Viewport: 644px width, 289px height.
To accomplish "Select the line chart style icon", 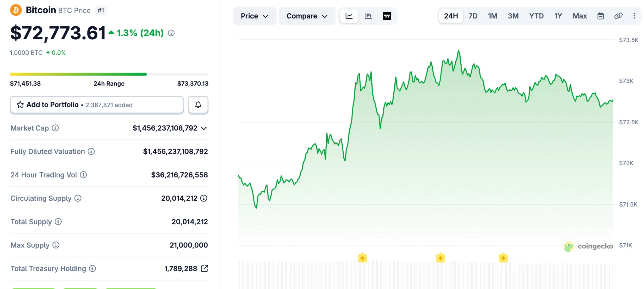I will coord(348,16).
